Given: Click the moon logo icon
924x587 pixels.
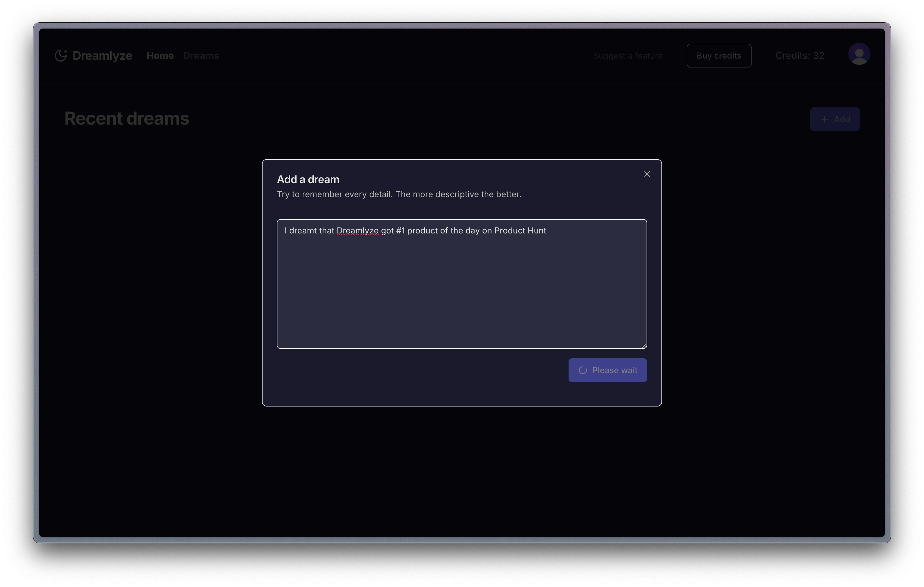Looking at the screenshot, I should [61, 56].
